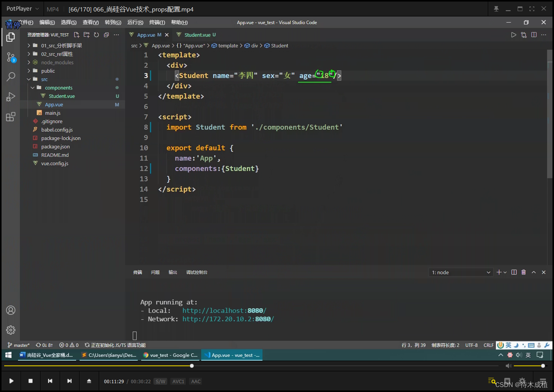Open the PotPlayer main menu dropdown
Image resolution: width=554 pixels, height=392 pixels.
coord(23,9)
